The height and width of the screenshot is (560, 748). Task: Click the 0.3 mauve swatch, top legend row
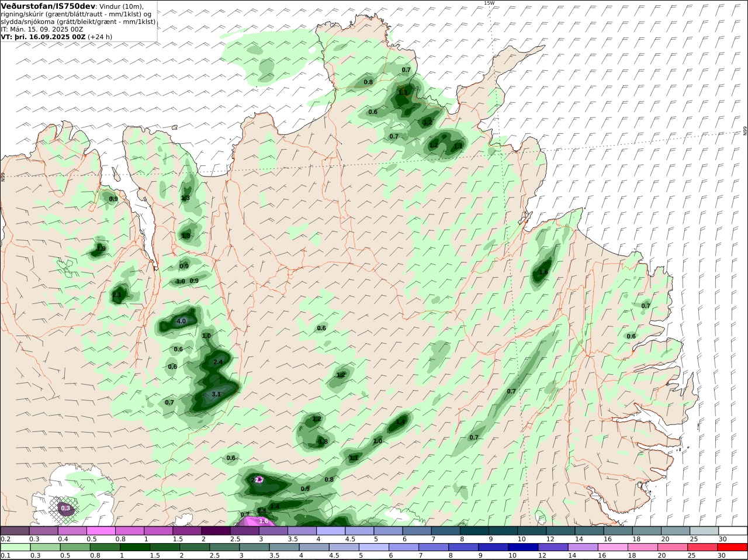tap(44, 531)
